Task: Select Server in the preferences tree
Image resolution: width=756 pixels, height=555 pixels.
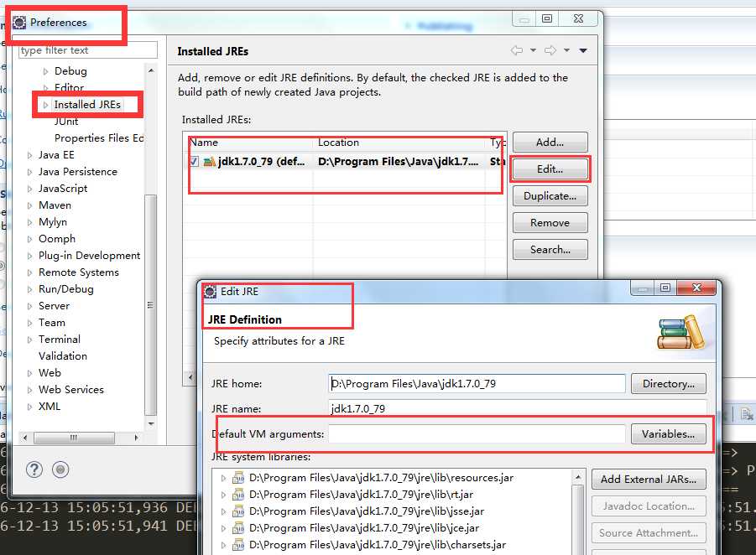Action: pos(54,306)
